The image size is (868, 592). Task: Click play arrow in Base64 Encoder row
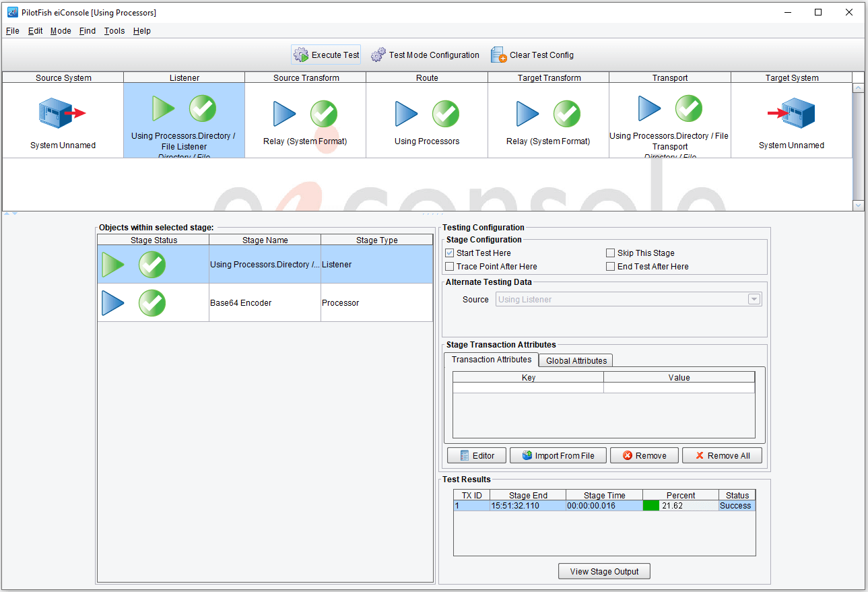pyautogui.click(x=113, y=303)
